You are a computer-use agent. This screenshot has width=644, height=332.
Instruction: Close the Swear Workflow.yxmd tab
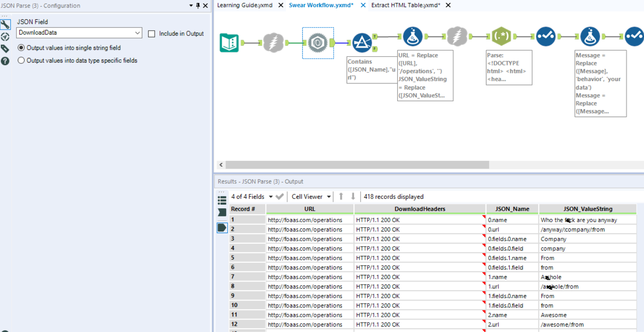pyautogui.click(x=363, y=5)
